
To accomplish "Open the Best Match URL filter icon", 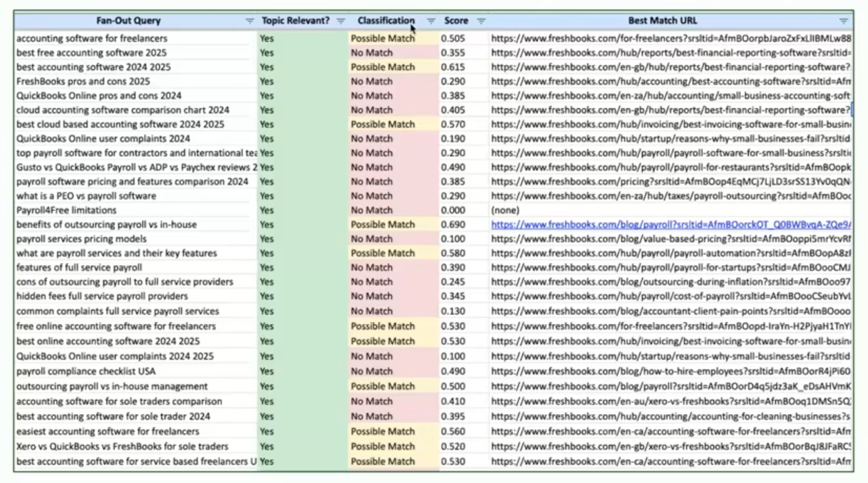I will pos(843,21).
